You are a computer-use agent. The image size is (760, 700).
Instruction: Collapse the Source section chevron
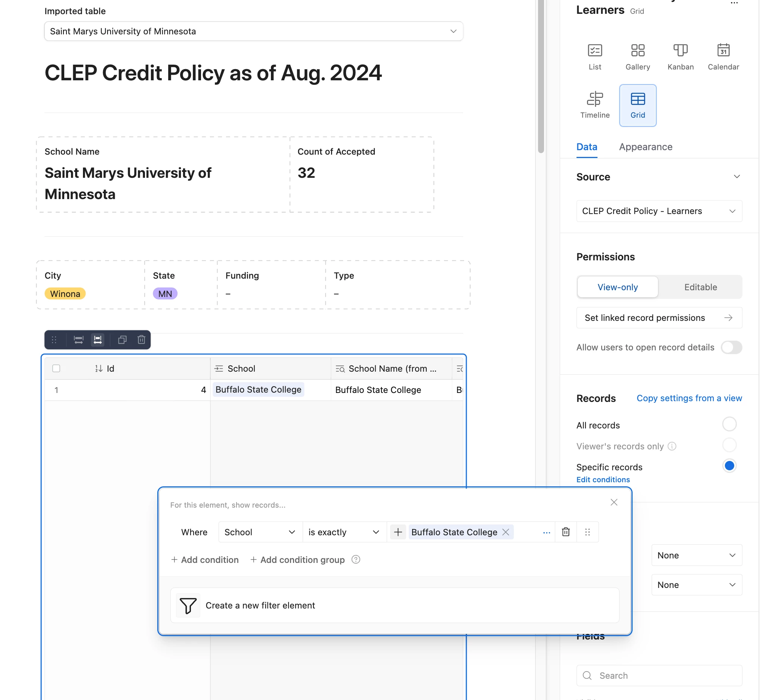[x=736, y=177]
